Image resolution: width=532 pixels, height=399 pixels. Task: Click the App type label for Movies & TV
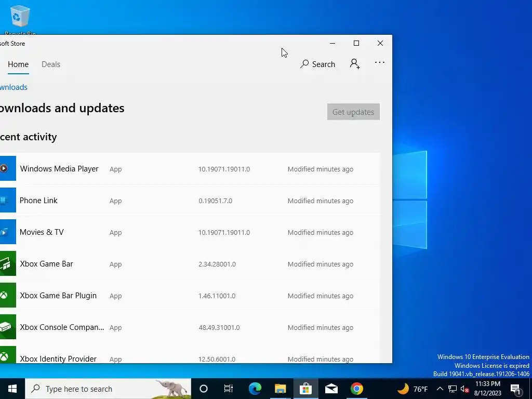(115, 233)
